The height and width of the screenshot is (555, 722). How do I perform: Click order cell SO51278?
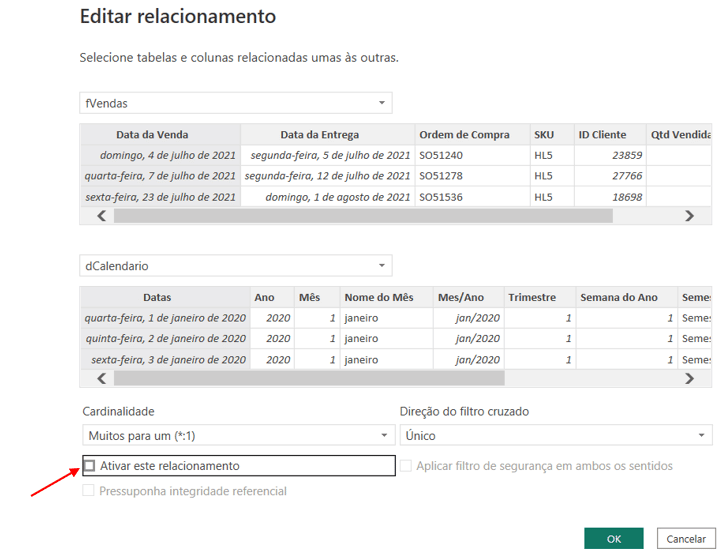(x=472, y=176)
